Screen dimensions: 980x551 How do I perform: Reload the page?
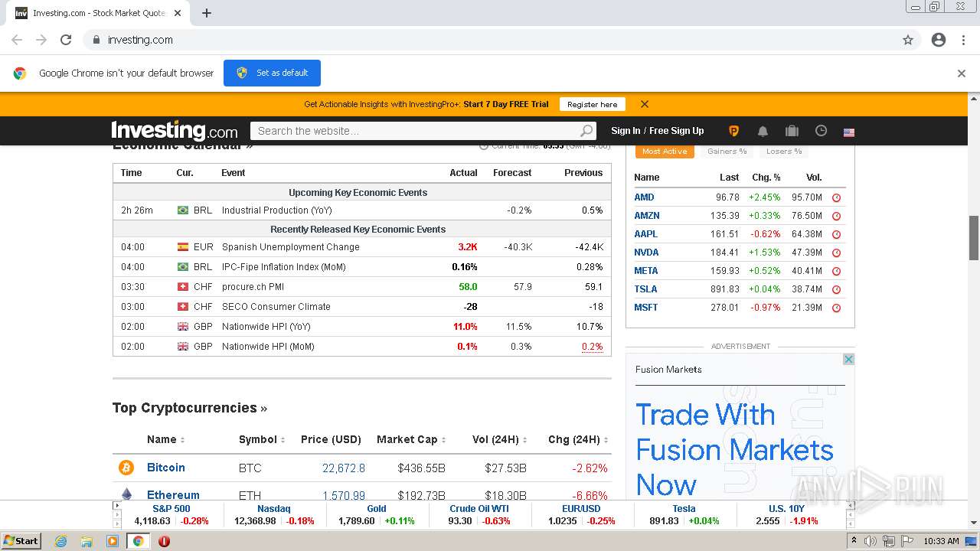[66, 40]
